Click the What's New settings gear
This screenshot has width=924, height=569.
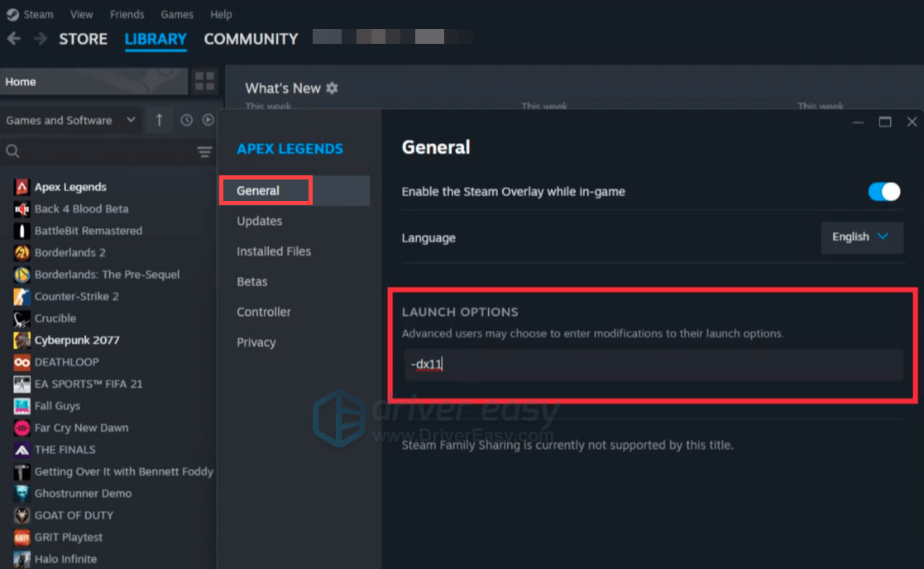333,88
